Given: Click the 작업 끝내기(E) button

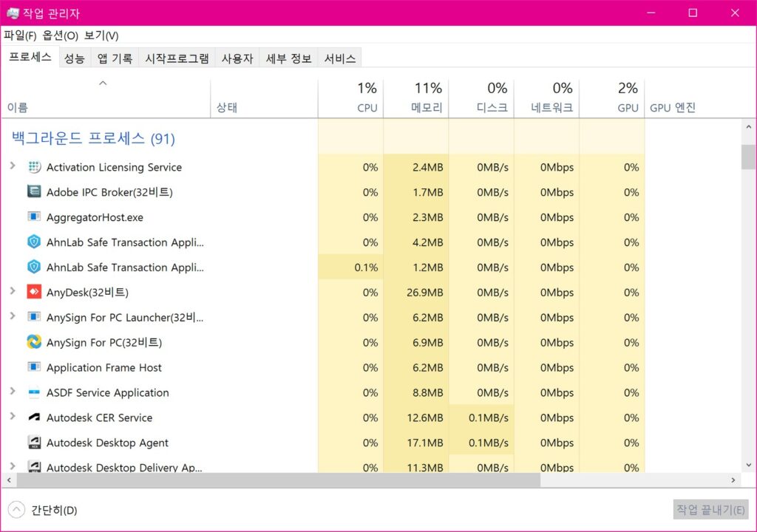Looking at the screenshot, I should click(710, 509).
